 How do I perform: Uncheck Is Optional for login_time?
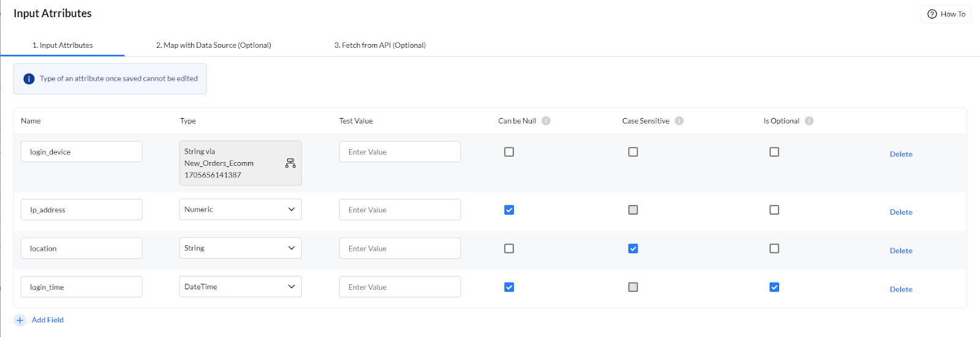click(774, 287)
